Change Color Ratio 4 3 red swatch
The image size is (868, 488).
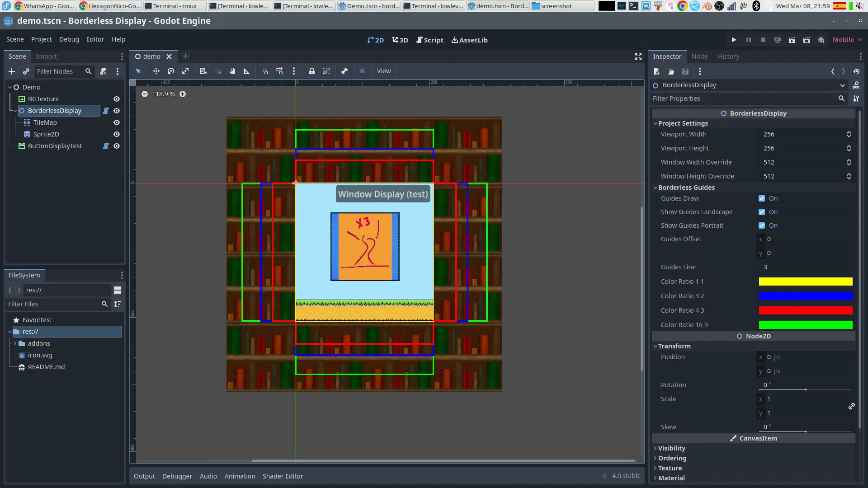click(806, 310)
